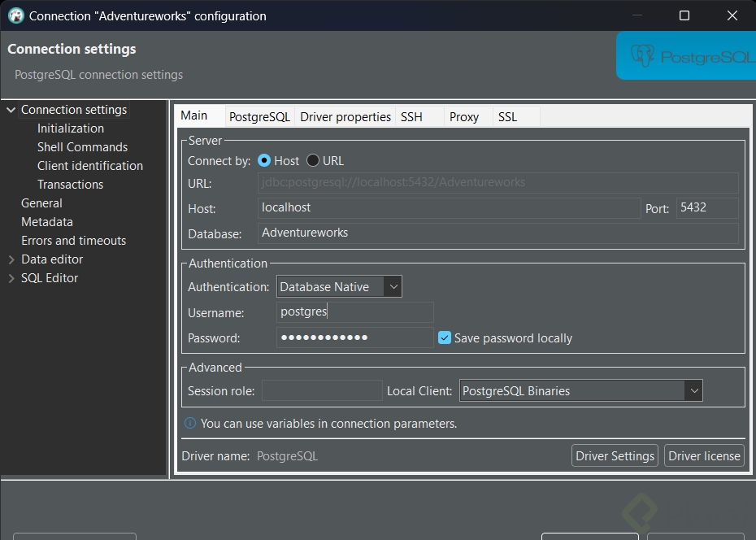The width and height of the screenshot is (756, 540).
Task: Open the Driver properties tab
Action: tap(345, 116)
